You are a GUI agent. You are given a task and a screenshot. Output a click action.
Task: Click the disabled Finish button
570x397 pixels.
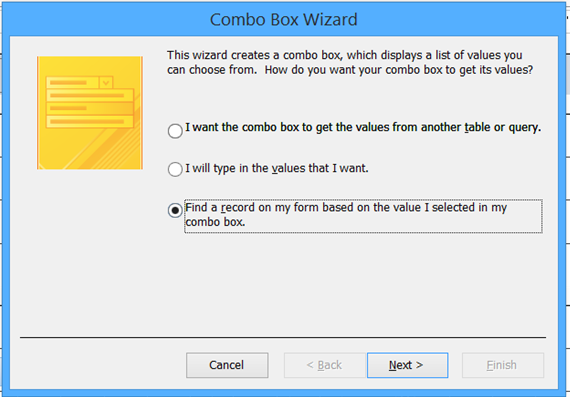(x=503, y=365)
